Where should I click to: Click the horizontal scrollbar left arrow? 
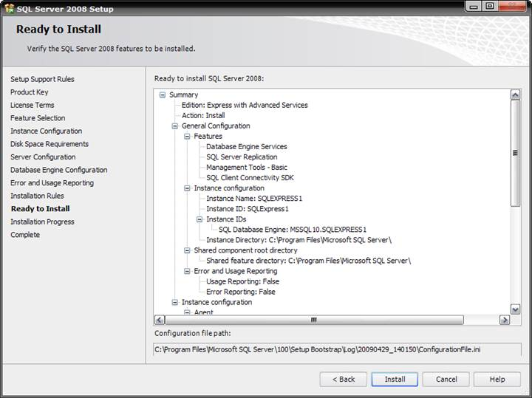(x=160, y=320)
